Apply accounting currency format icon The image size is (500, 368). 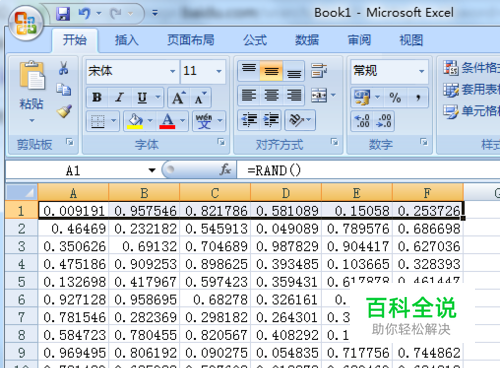[x=362, y=98]
